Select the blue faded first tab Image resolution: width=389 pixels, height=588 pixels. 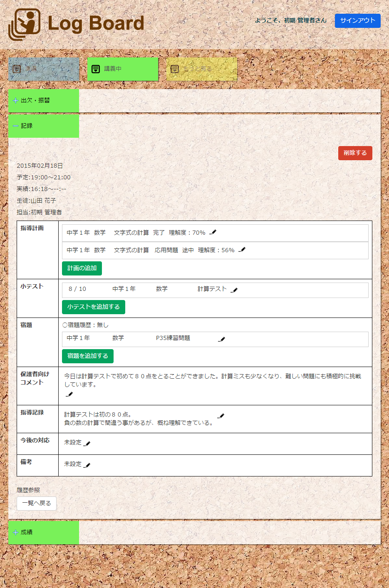pyautogui.click(x=43, y=69)
